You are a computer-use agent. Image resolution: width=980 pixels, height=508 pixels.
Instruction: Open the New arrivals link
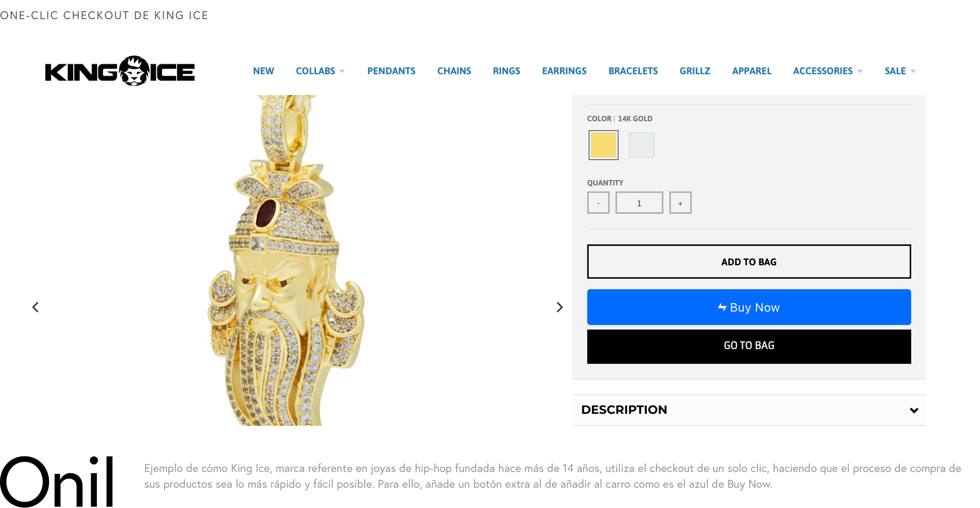(x=263, y=71)
